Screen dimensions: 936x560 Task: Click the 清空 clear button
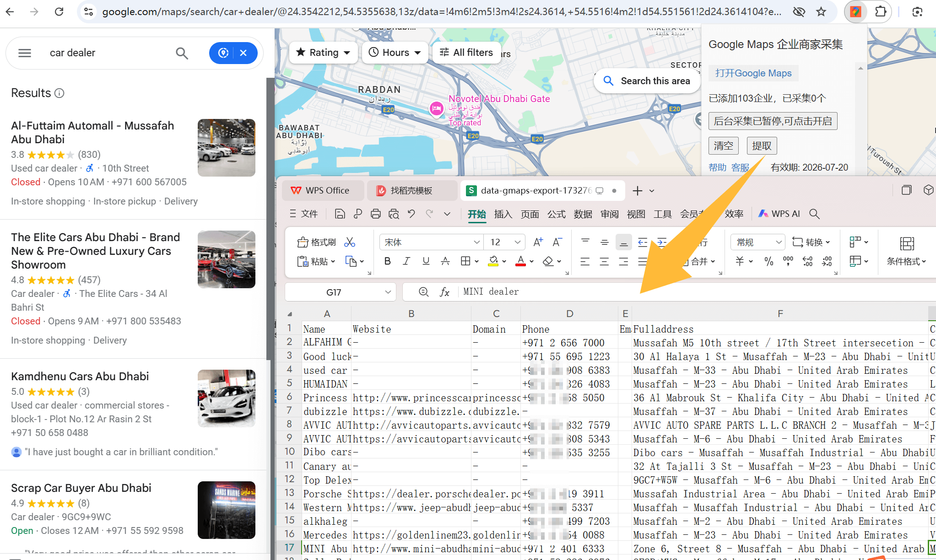coord(723,146)
